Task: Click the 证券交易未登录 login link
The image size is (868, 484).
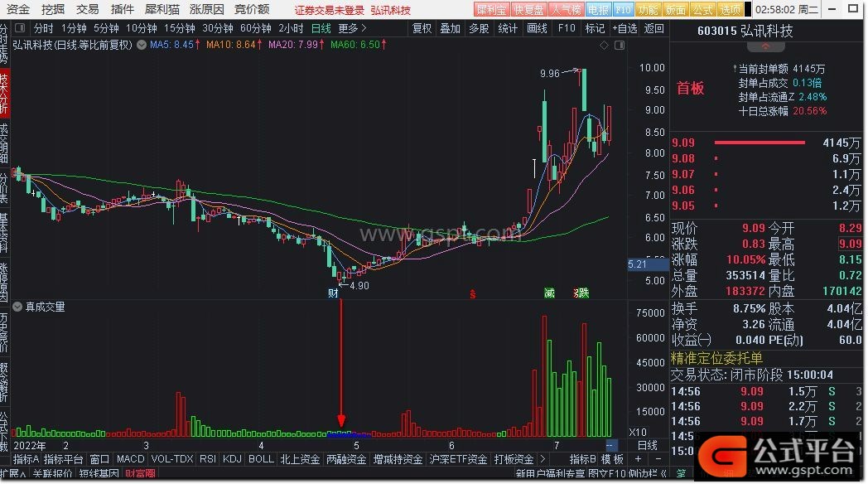Action: pos(330,10)
